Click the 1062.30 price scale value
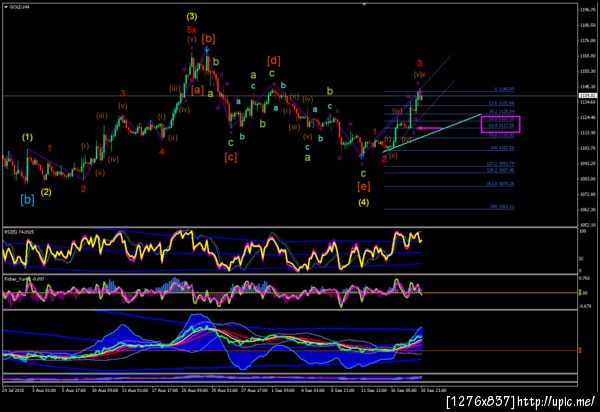The width and height of the screenshot is (600, 412). click(x=587, y=210)
